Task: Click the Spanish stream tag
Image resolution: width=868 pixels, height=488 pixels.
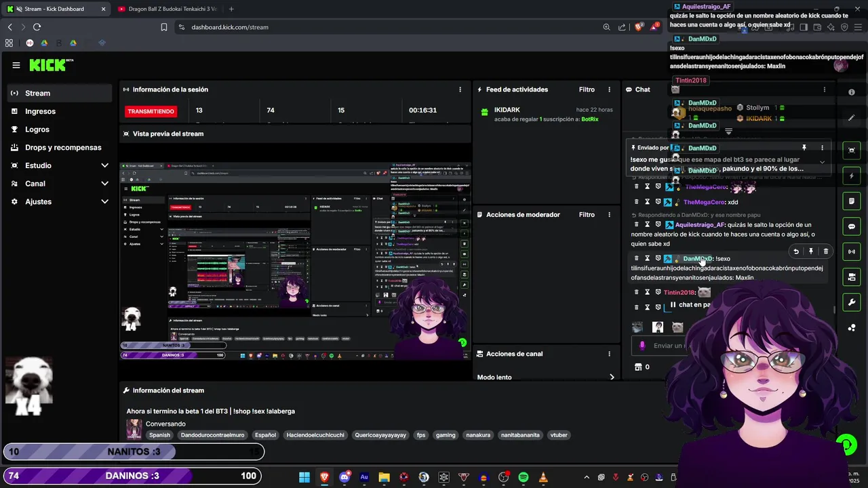Action: tap(160, 435)
